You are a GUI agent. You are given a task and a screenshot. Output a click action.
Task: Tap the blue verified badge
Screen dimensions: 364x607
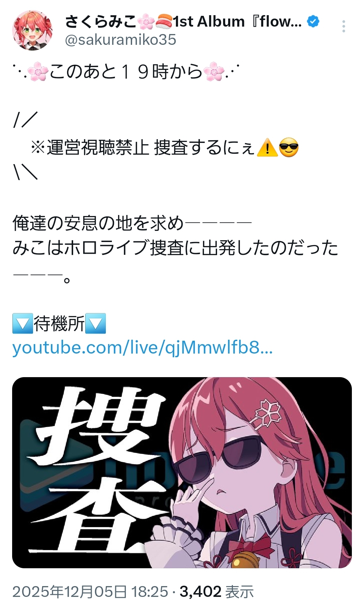pyautogui.click(x=313, y=22)
